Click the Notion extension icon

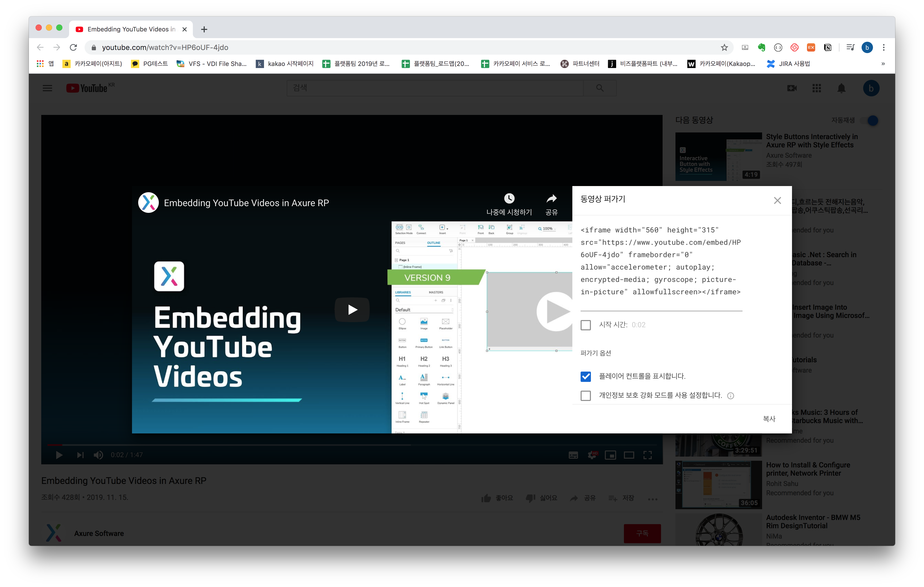(x=828, y=48)
